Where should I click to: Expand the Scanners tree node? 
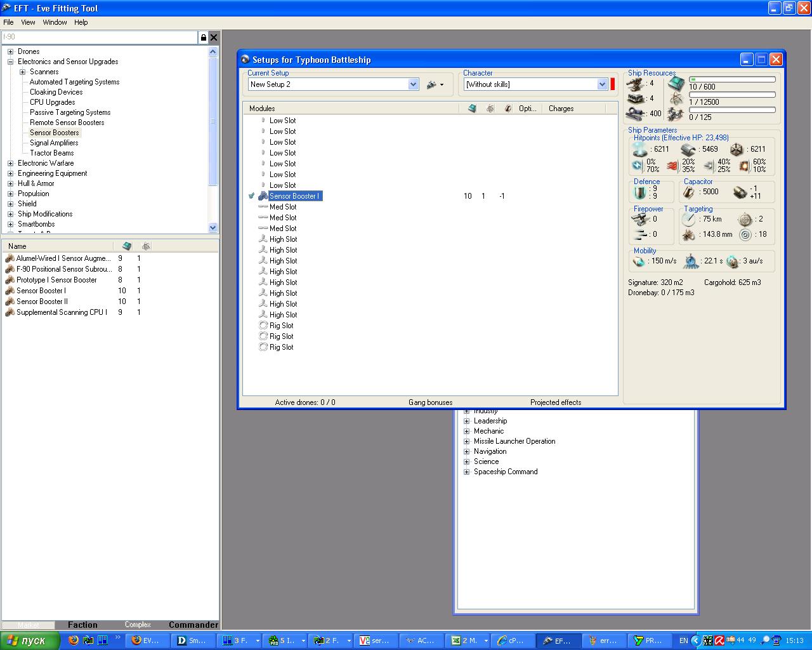(x=22, y=72)
